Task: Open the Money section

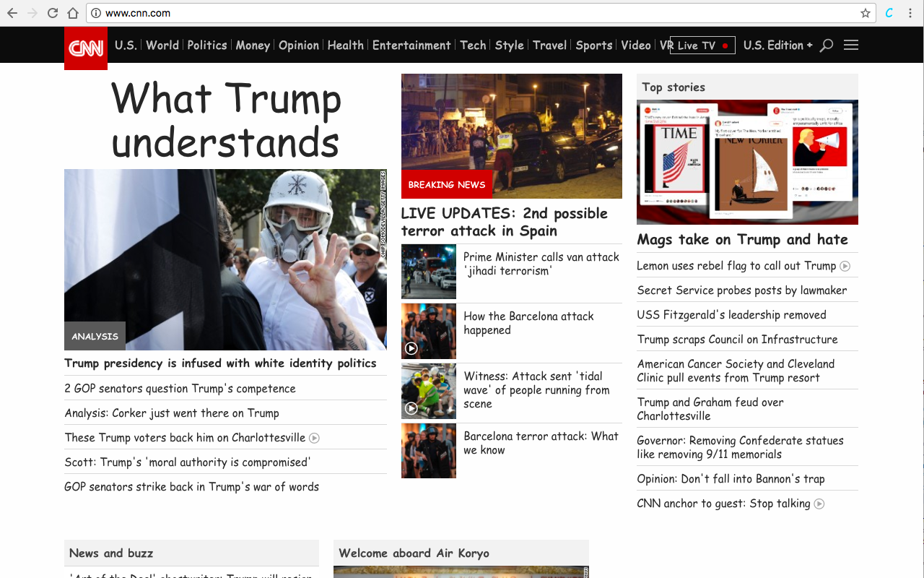Action: click(253, 45)
